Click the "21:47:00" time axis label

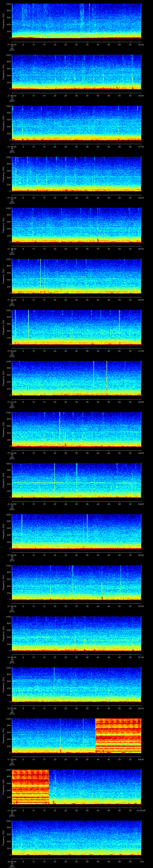point(12,197)
